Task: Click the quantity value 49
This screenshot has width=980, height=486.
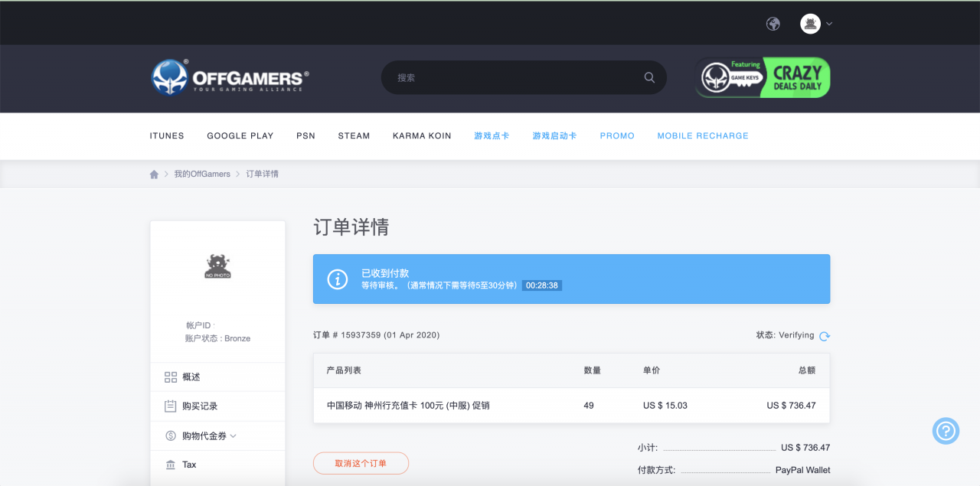Action: point(589,406)
